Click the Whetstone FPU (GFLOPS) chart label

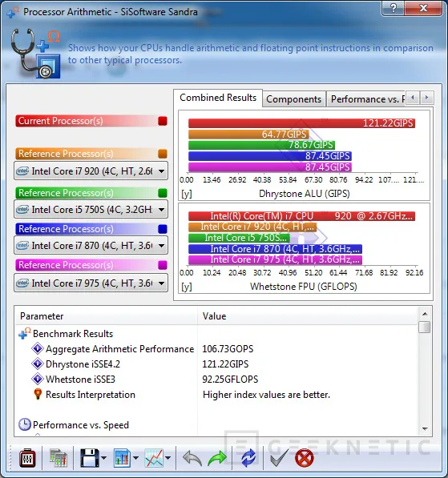tap(304, 287)
